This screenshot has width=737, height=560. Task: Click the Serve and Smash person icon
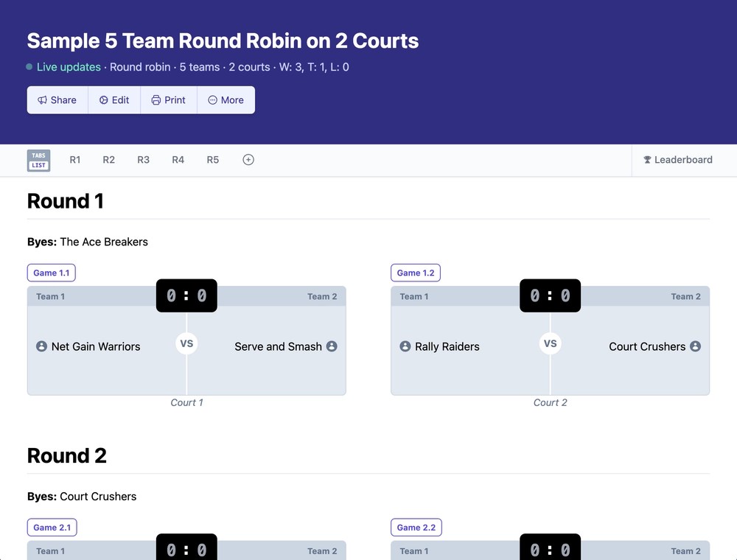332,346
